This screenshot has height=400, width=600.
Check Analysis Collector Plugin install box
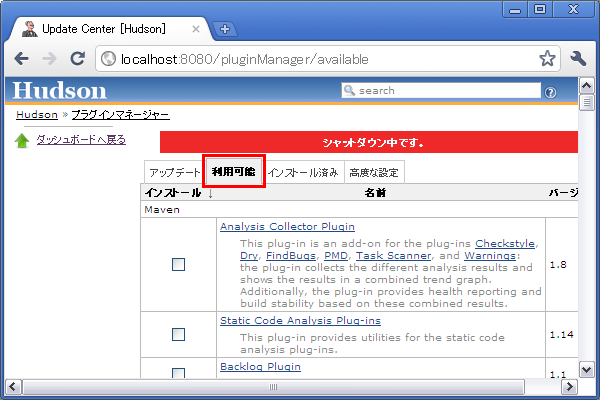[x=178, y=264]
